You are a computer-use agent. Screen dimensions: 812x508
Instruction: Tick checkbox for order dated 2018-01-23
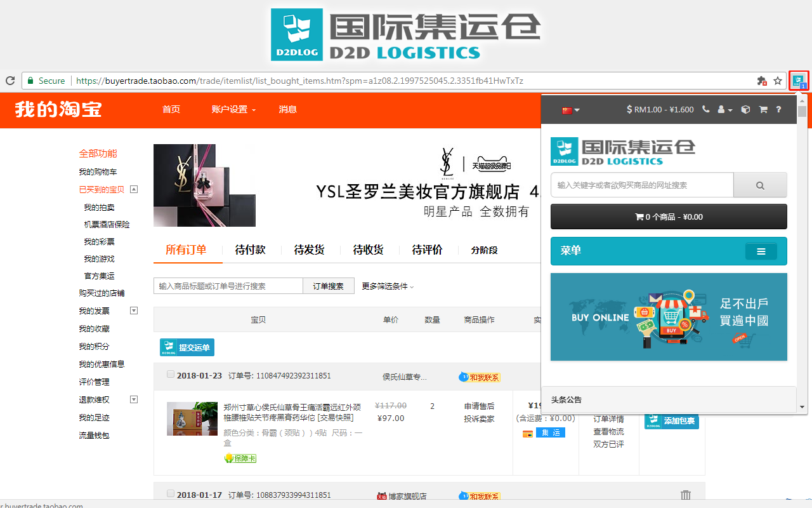171,375
